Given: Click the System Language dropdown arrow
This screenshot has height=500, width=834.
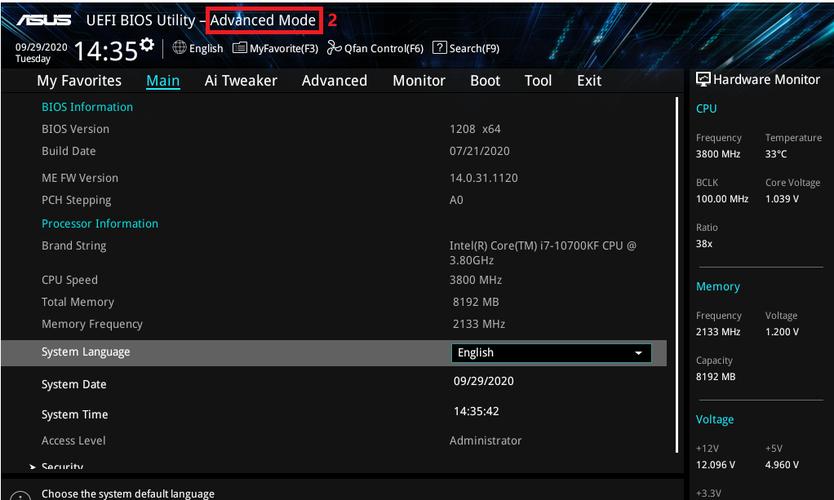Looking at the screenshot, I should pyautogui.click(x=638, y=353).
